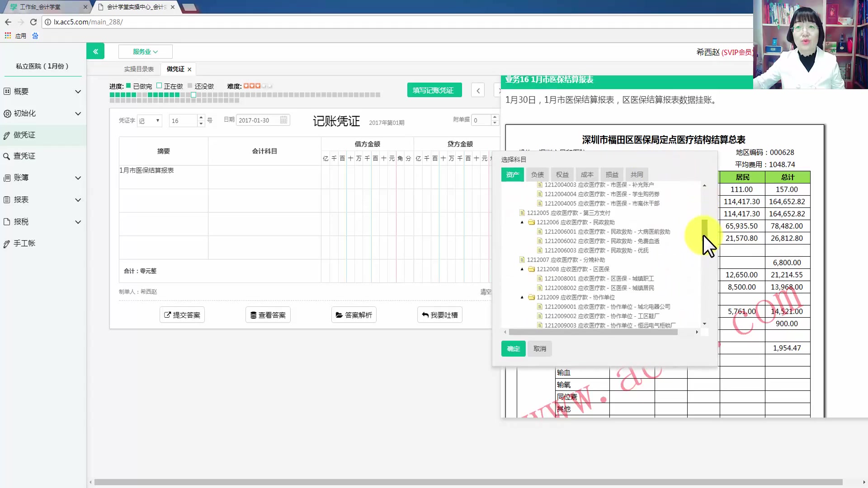This screenshot has width=868, height=488.
Task: Select 1212004003 市医保 - 补充账户
Action: click(599, 185)
